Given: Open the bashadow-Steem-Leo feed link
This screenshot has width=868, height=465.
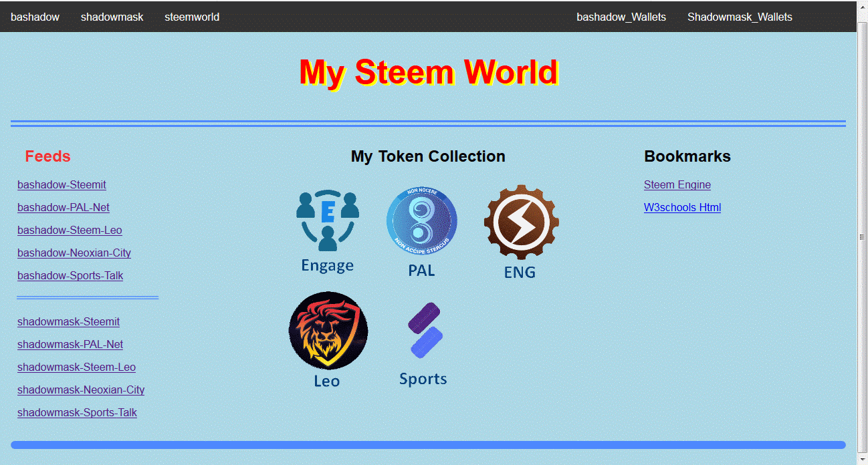Looking at the screenshot, I should (x=70, y=230).
